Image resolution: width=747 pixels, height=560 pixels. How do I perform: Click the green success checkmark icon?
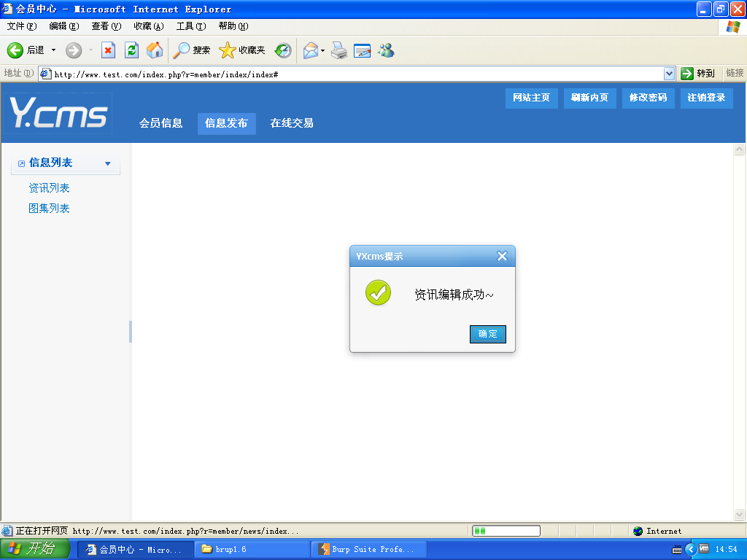click(379, 292)
